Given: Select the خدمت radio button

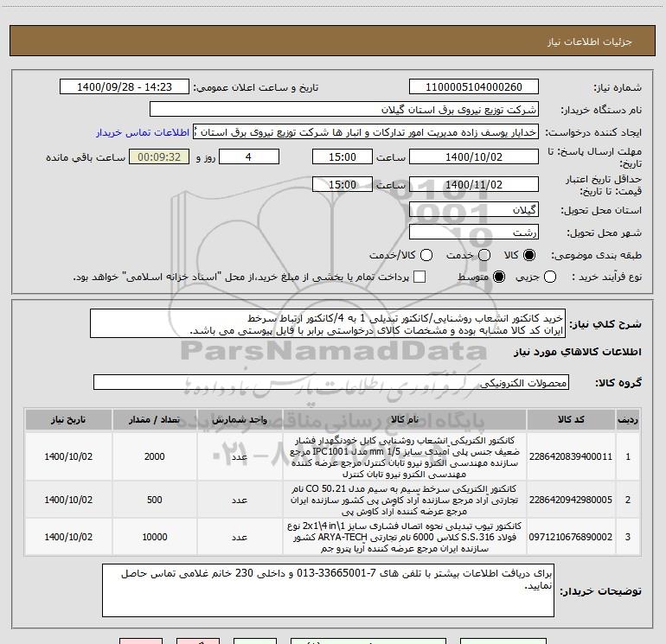Looking at the screenshot, I should (x=484, y=255).
